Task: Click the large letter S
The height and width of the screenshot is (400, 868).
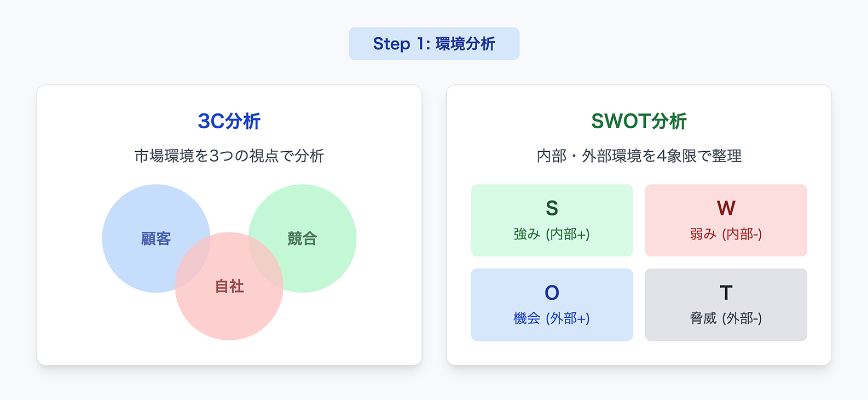Action: [x=552, y=208]
